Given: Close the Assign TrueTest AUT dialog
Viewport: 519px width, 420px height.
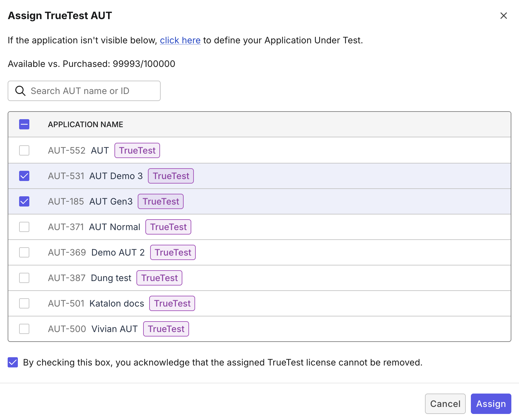Looking at the screenshot, I should 504,16.
